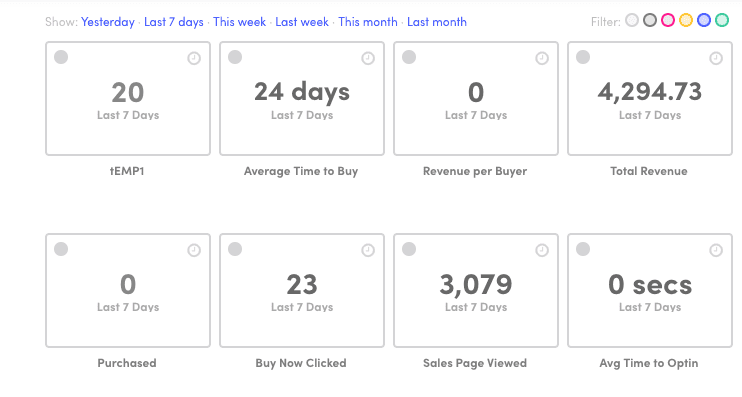742x397 pixels.
Task: Click the gray color dot on Revenue per Buyer card
Action: [x=409, y=57]
